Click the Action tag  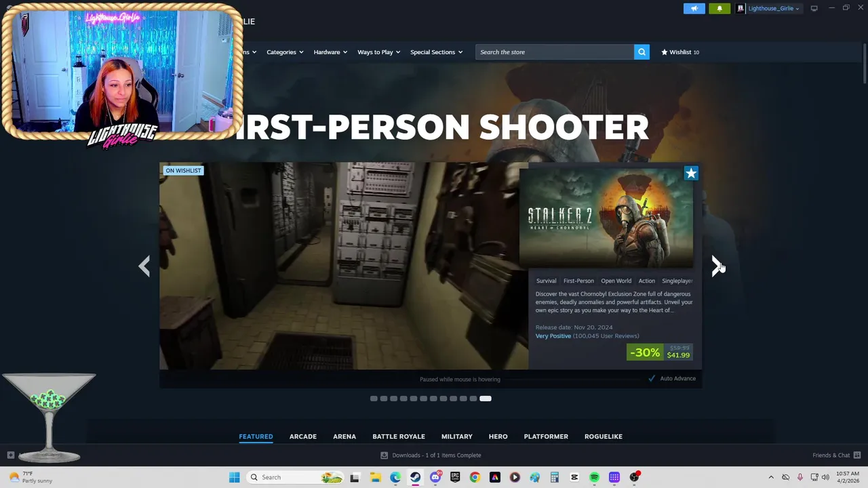(x=647, y=281)
